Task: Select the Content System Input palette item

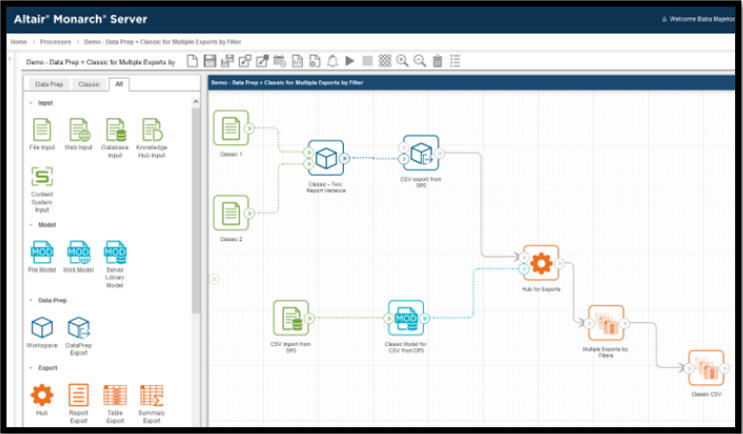Action: pyautogui.click(x=42, y=189)
